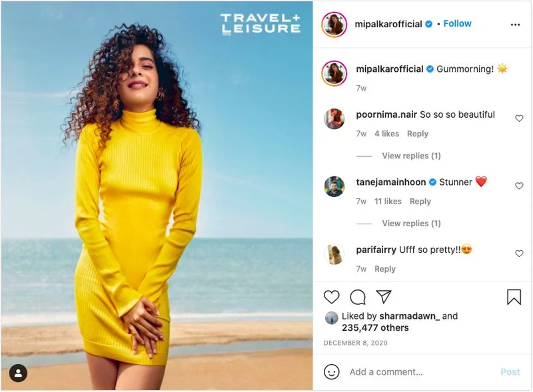Expand View replies under poornima.nair's comment

point(411,156)
